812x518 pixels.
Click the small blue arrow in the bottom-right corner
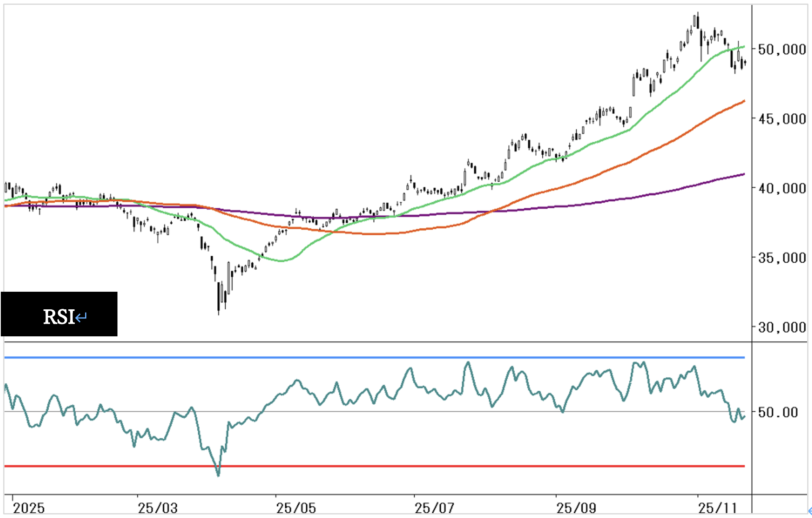pyautogui.click(x=810, y=511)
